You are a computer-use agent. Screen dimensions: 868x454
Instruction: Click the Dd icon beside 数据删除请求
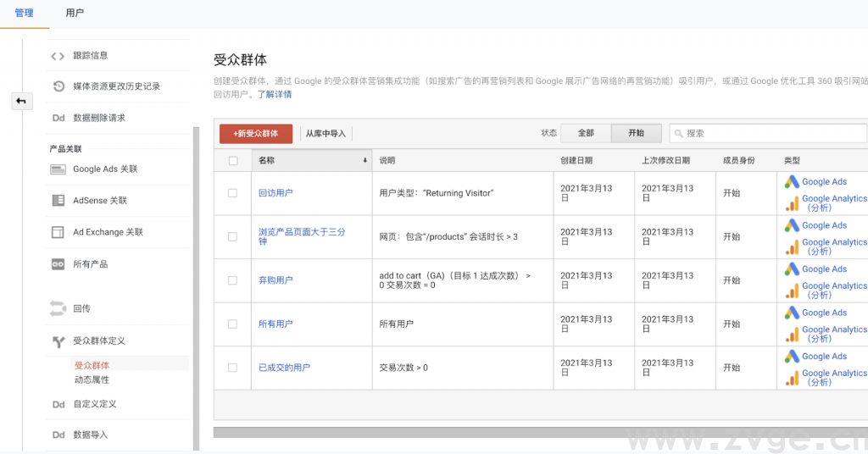58,118
